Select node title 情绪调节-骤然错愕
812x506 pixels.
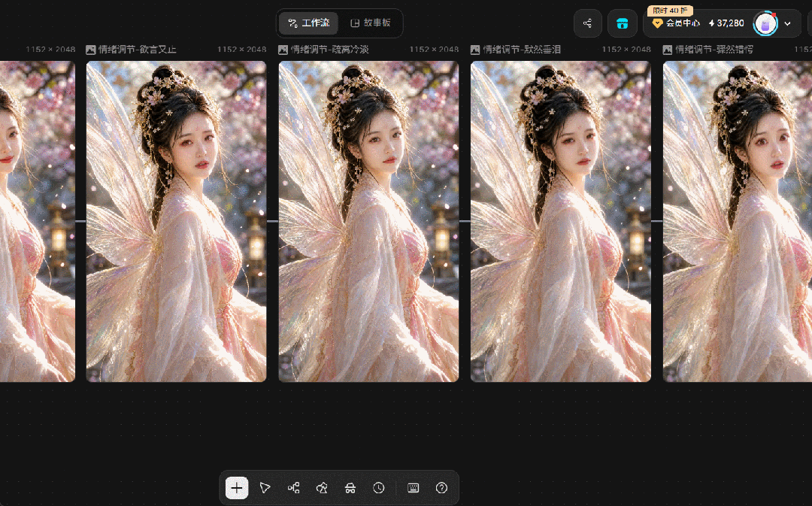pyautogui.click(x=714, y=50)
